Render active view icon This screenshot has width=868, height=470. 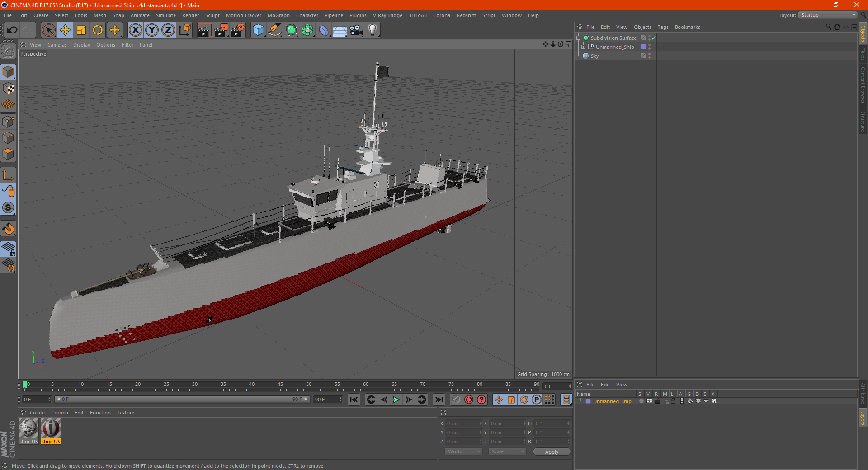pyautogui.click(x=204, y=30)
